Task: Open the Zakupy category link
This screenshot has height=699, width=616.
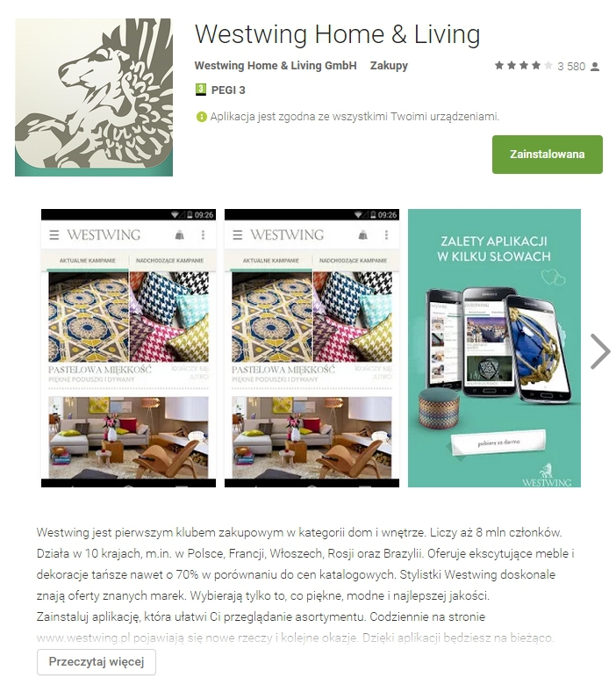Action: pos(389,66)
